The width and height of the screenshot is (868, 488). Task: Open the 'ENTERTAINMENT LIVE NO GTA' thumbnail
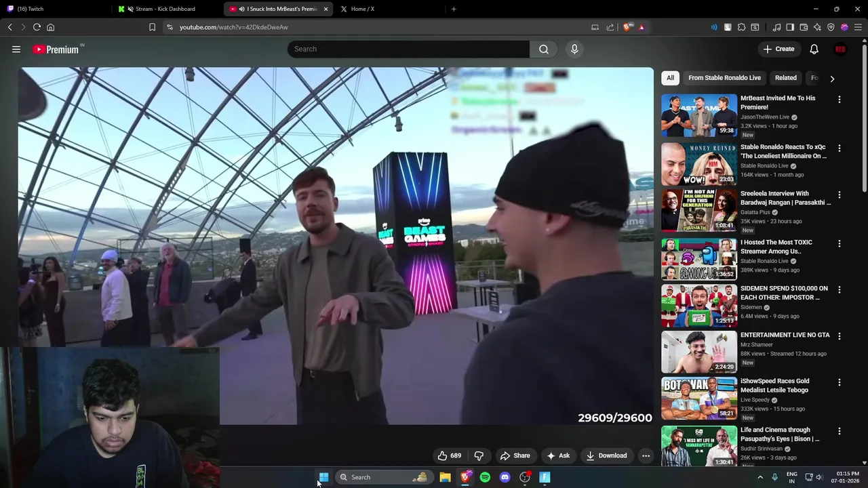(699, 352)
